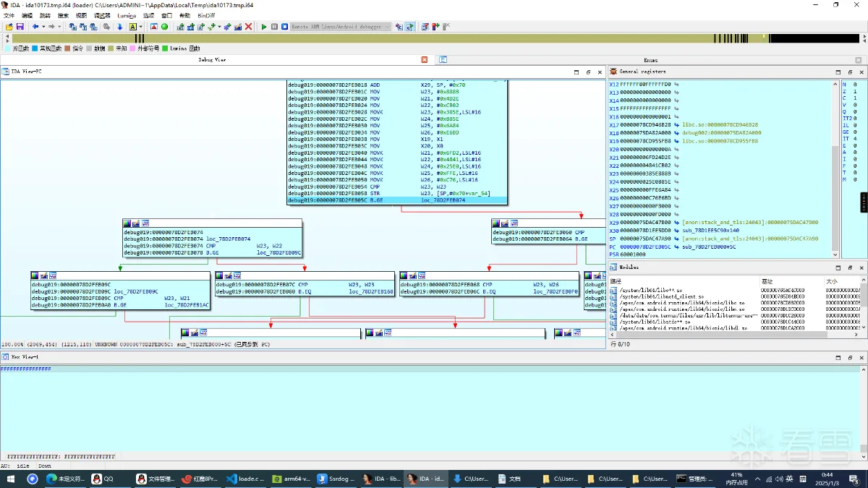Click the N flag value

856,84
